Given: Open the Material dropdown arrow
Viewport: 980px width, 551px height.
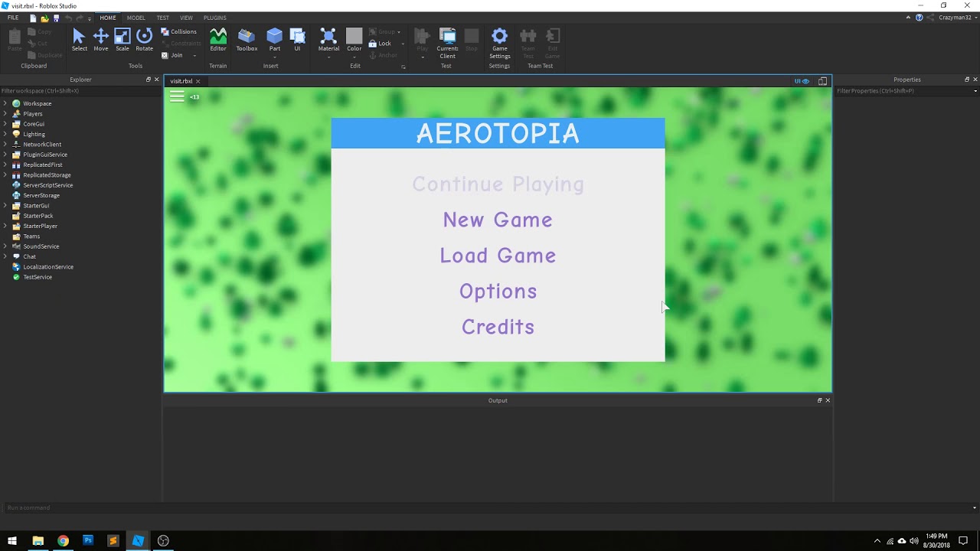Looking at the screenshot, I should click(328, 57).
